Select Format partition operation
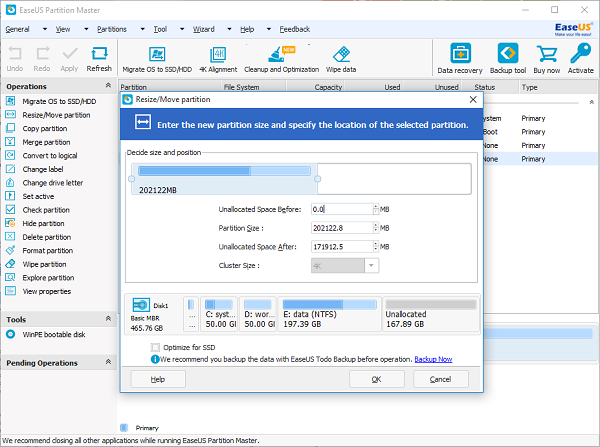The height and width of the screenshot is (447, 600). click(47, 251)
